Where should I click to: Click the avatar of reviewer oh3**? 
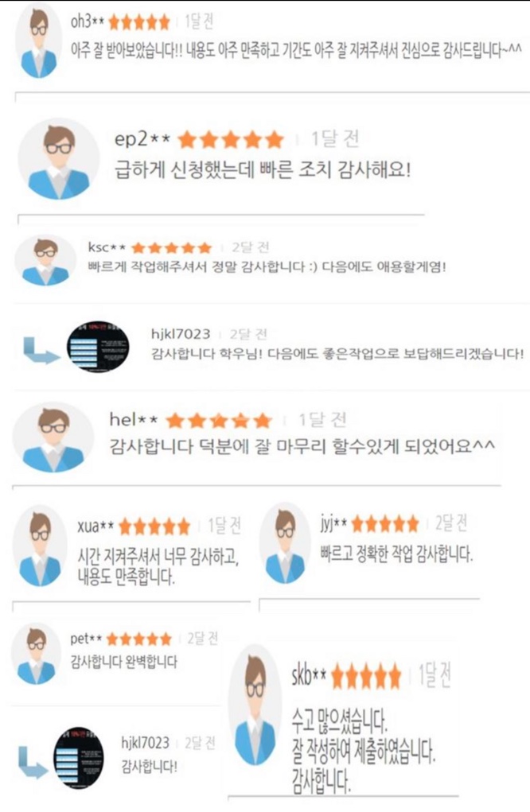point(39,41)
